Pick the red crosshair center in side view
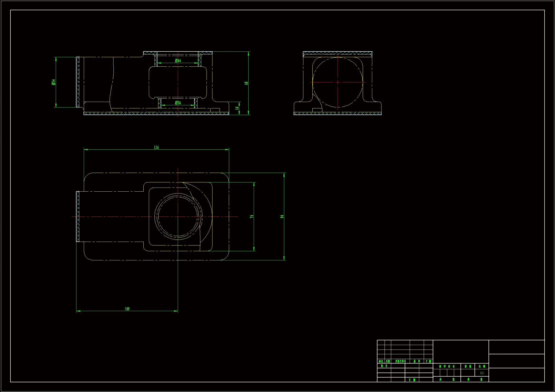The image size is (555, 392). click(338, 82)
